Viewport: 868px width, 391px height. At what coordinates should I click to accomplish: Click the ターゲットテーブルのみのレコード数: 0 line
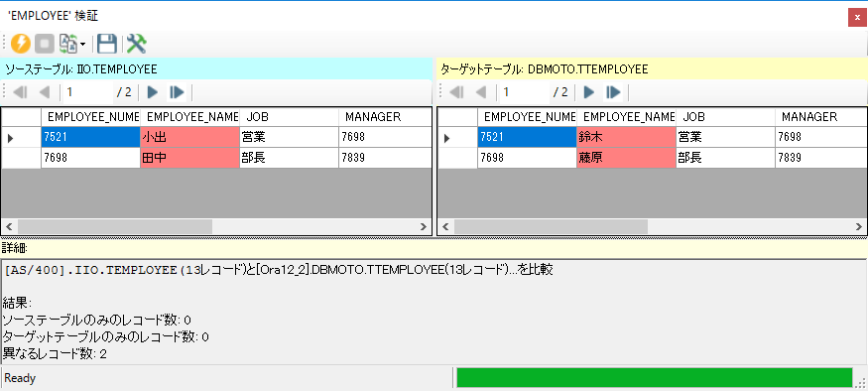106,336
